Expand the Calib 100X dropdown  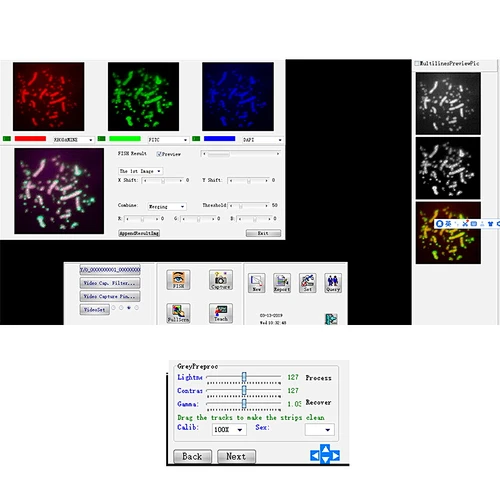(229, 429)
